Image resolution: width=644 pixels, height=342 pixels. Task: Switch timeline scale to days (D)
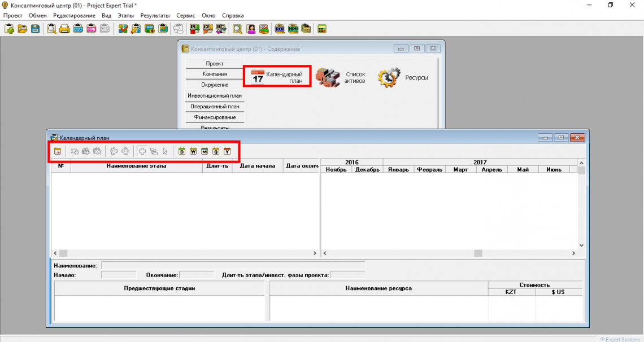pos(182,151)
